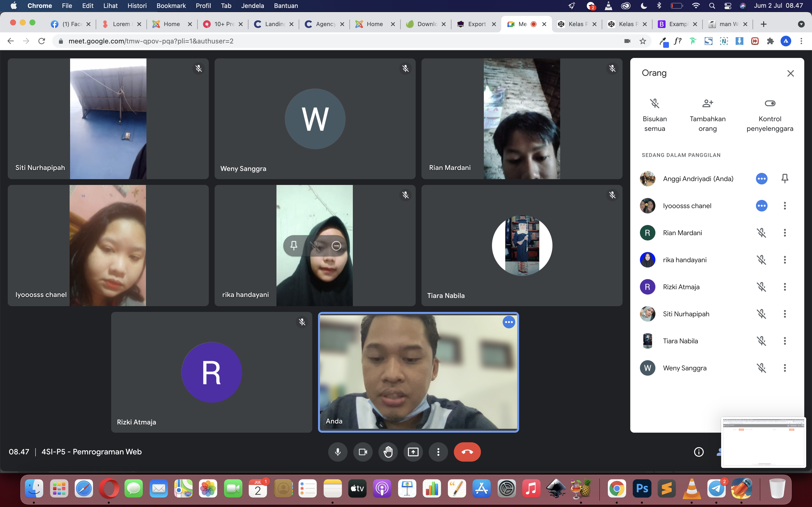The height and width of the screenshot is (507, 812).
Task: Mute Tiara Nabila from participant list
Action: 761,341
